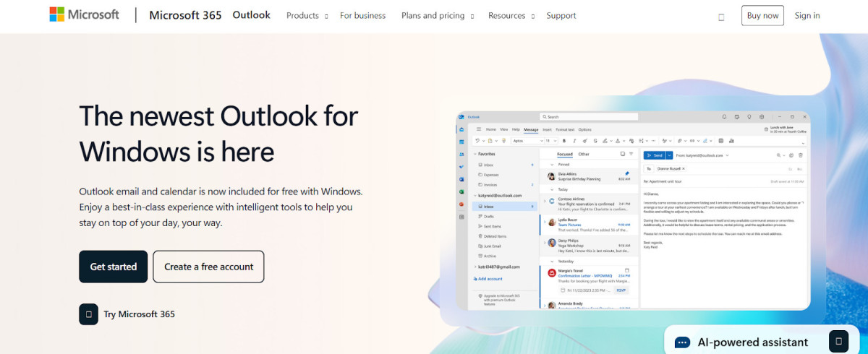Click the For business nav link

[x=362, y=16]
